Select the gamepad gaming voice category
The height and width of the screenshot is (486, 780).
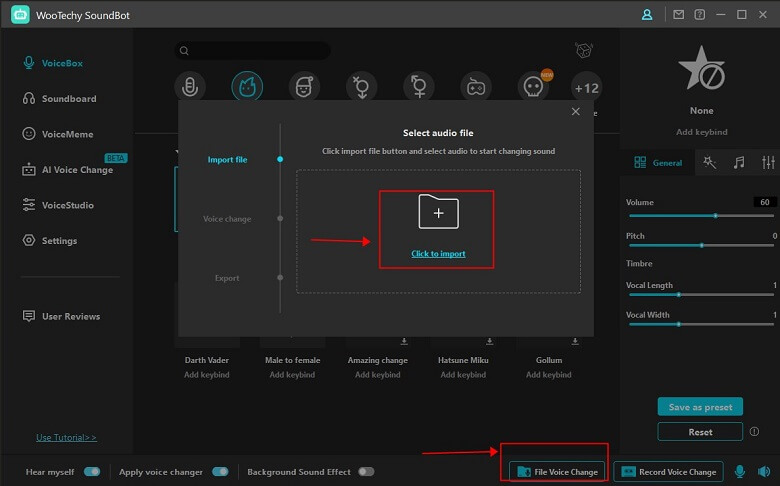pyautogui.click(x=476, y=88)
